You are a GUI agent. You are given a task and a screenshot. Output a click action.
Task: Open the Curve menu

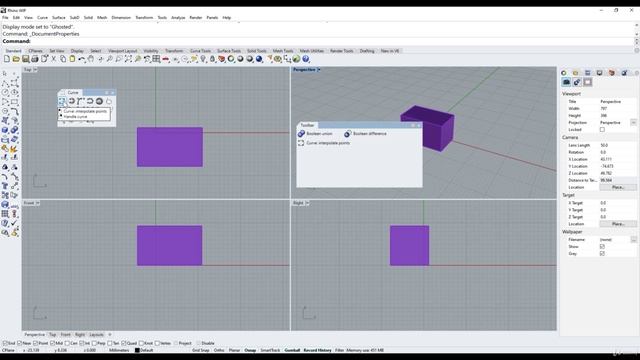pos(42,18)
